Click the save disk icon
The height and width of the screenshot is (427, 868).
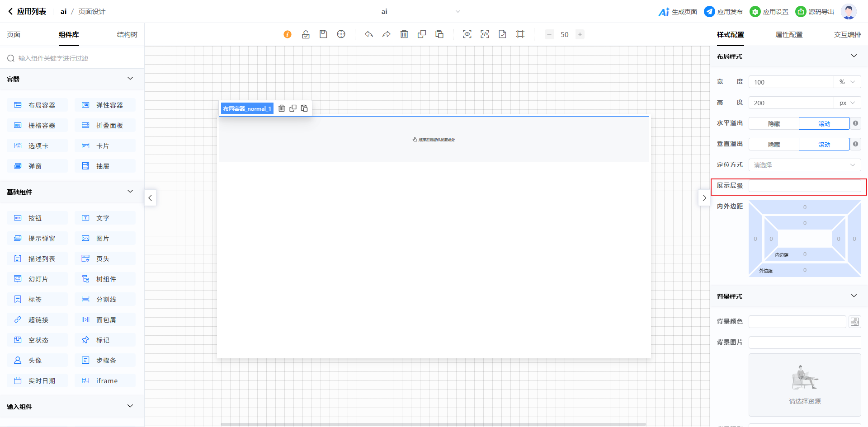click(323, 34)
